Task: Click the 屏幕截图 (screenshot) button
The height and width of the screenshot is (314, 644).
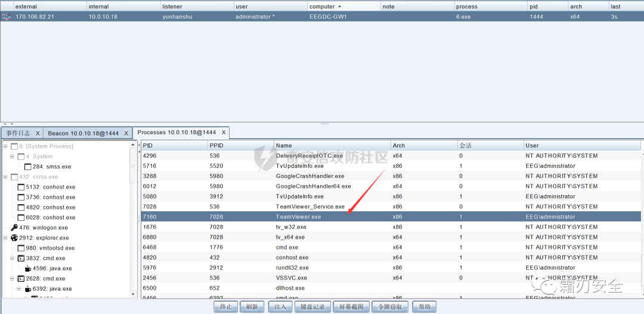Action: 351,307
